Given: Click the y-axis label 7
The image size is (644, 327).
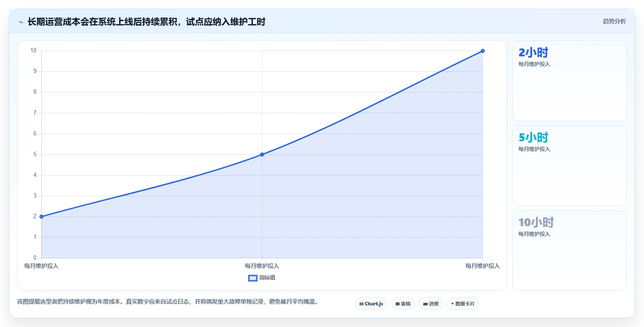Looking at the screenshot, I should [x=35, y=113].
